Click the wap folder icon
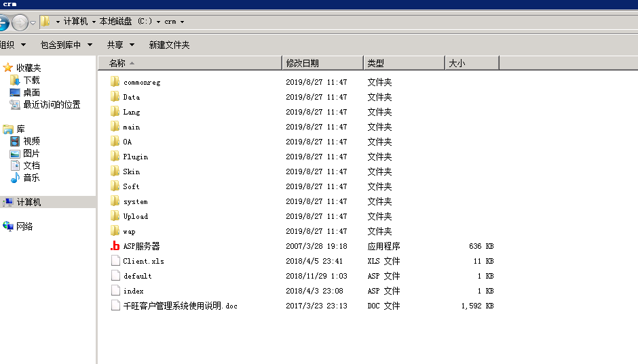This screenshot has width=638, height=364. 115,230
